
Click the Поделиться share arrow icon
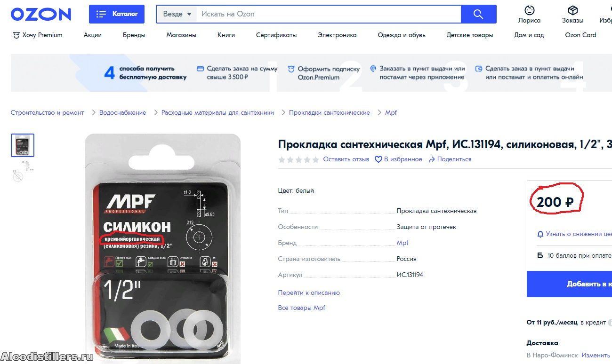432,159
